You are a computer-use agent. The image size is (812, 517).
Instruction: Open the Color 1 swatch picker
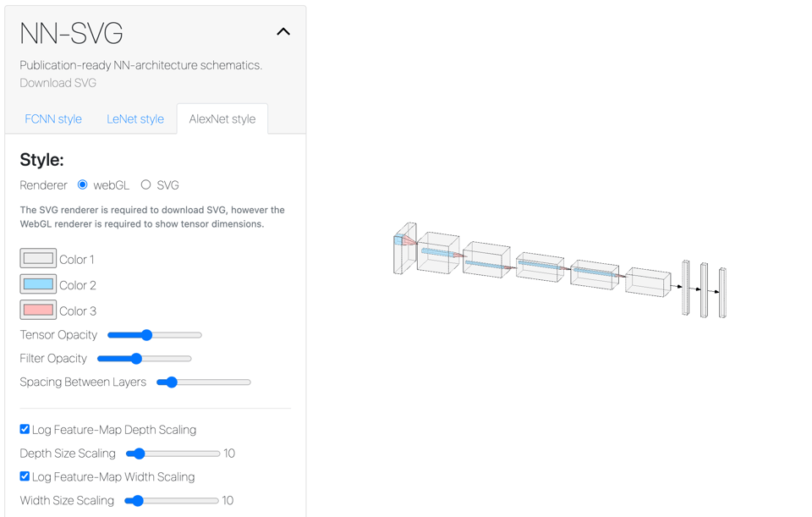click(38, 259)
